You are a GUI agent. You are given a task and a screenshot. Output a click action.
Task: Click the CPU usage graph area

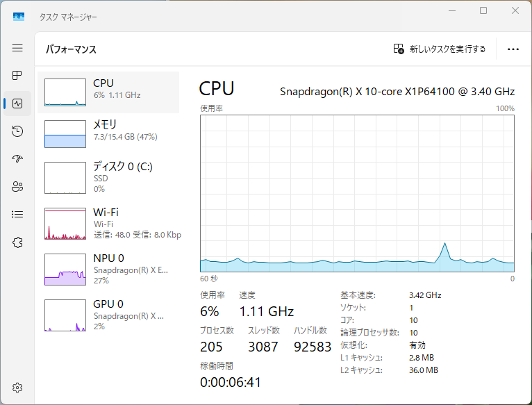pyautogui.click(x=357, y=193)
